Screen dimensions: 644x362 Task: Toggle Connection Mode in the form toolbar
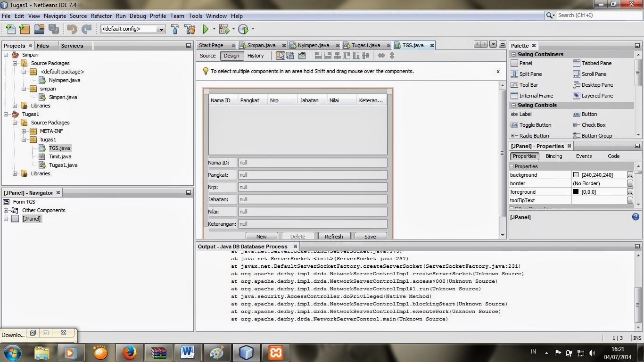[290, 56]
